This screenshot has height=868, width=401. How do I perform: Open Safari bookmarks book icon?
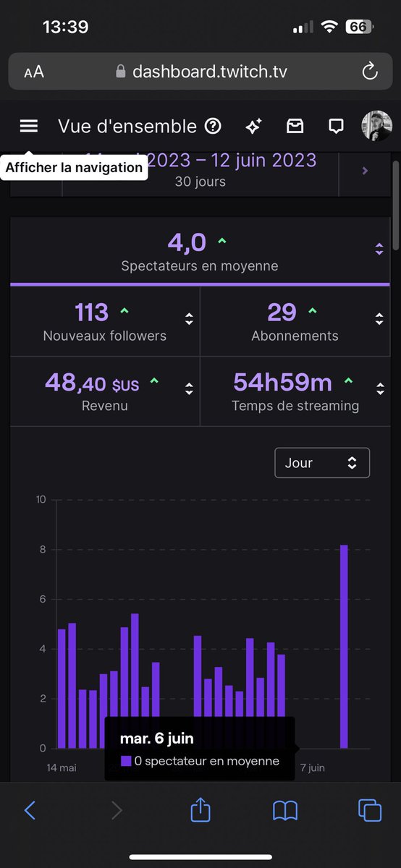pyautogui.click(x=285, y=810)
